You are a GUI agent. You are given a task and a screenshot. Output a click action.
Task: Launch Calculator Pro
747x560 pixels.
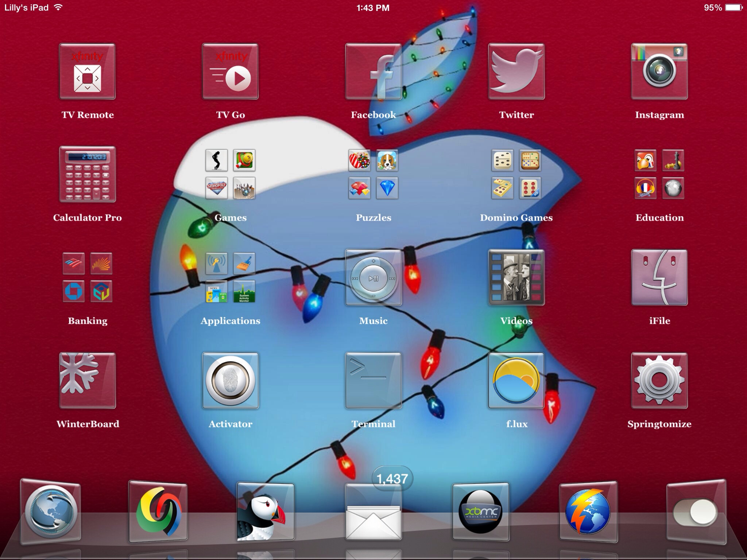[x=88, y=174]
